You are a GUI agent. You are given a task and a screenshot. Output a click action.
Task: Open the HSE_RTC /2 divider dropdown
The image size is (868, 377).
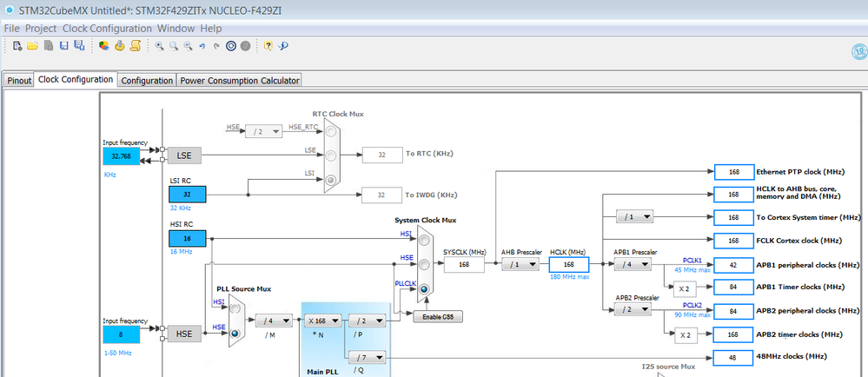click(x=263, y=131)
